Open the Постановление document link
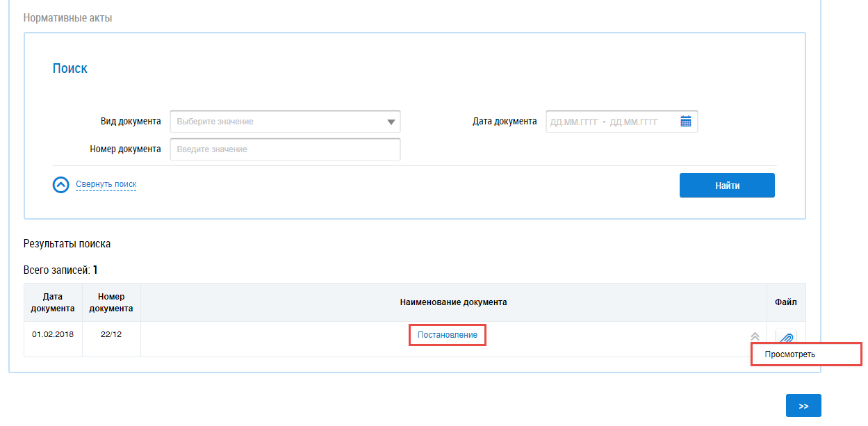Viewport: 868px width, 426px height. point(447,335)
